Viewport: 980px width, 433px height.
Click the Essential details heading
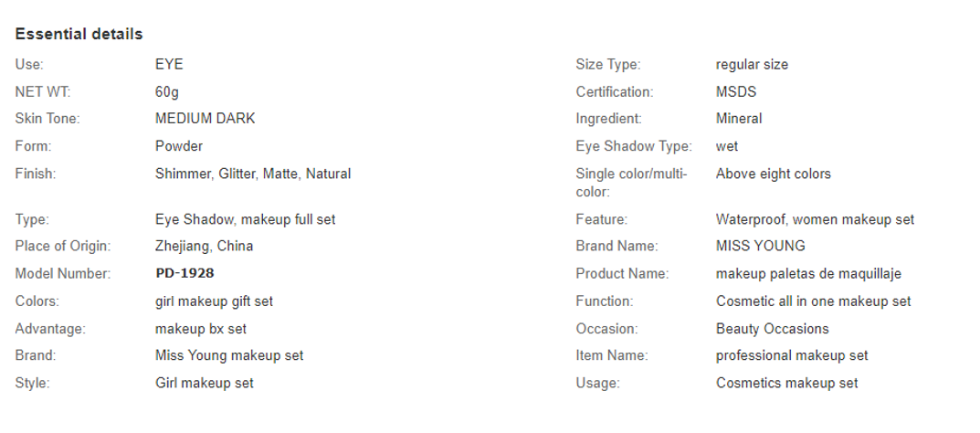(x=79, y=35)
